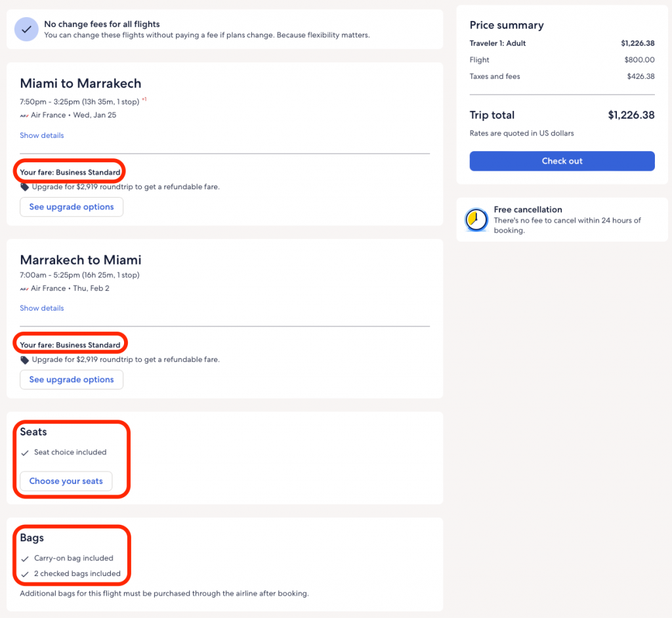Click the tag icon under Marrakech to Miami fare
Viewport: 672px width, 618px height.
tap(25, 360)
